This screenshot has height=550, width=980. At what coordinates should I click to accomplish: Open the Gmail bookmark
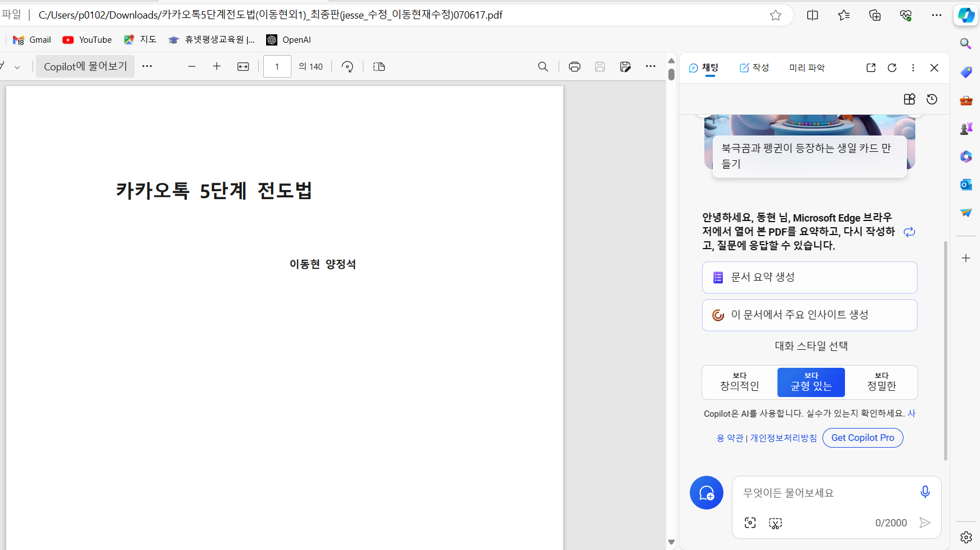click(x=32, y=40)
